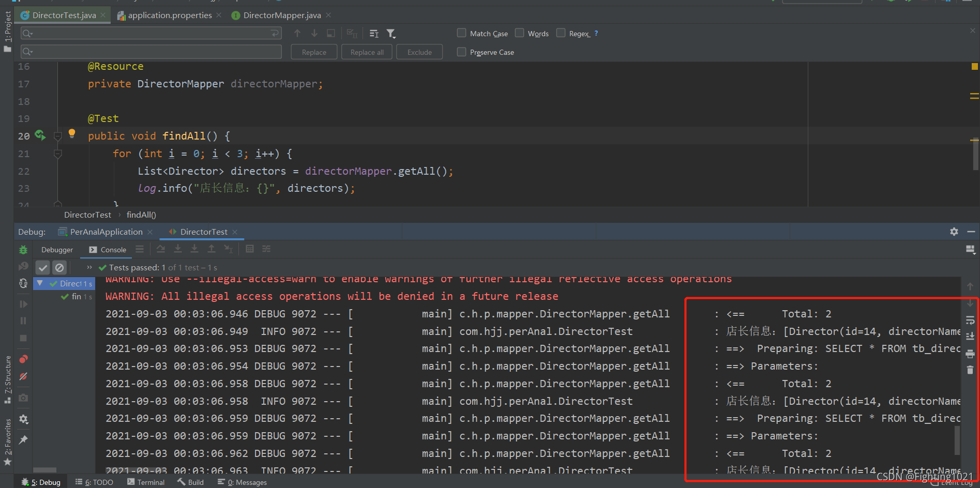
Task: Click the Replace button
Action: [314, 52]
